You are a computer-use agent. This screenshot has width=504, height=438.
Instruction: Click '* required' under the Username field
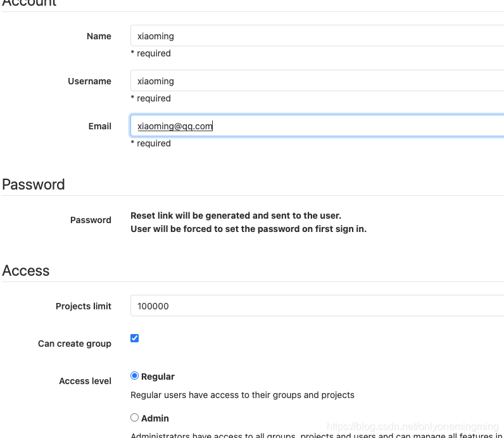(x=151, y=98)
